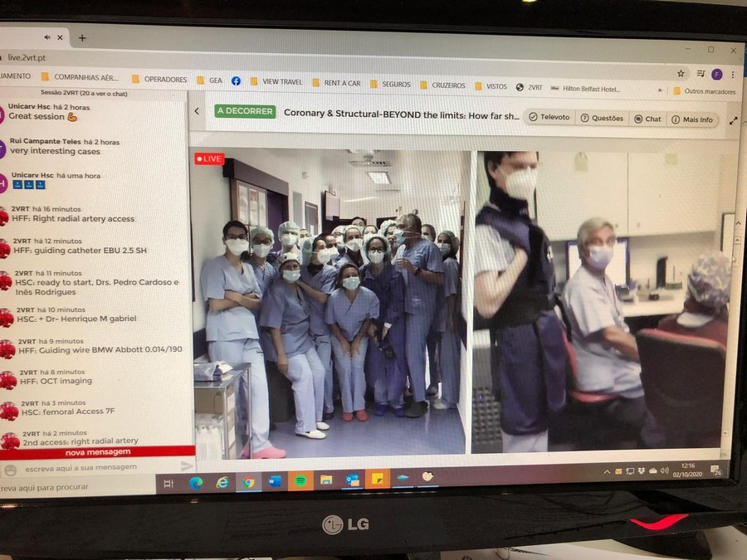Screen dimensions: 747x560
Task: Mute the tab using its speaker icon
Action: click(x=47, y=37)
